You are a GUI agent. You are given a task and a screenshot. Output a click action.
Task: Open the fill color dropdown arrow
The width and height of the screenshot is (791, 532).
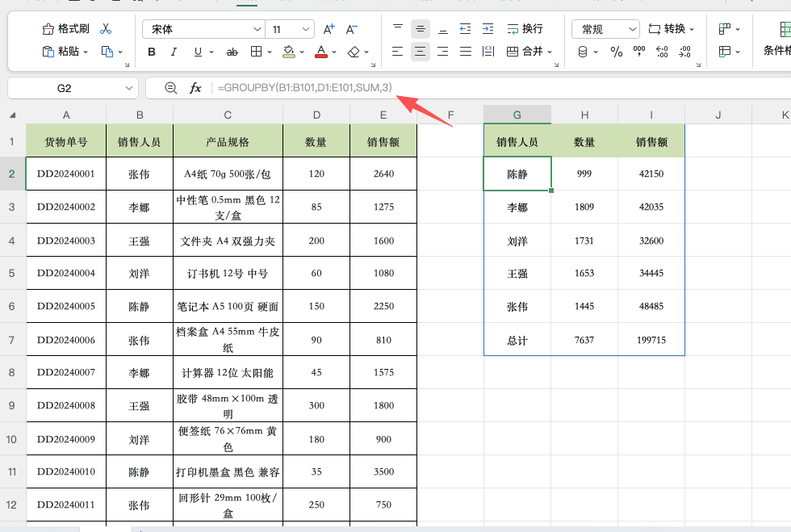(302, 52)
